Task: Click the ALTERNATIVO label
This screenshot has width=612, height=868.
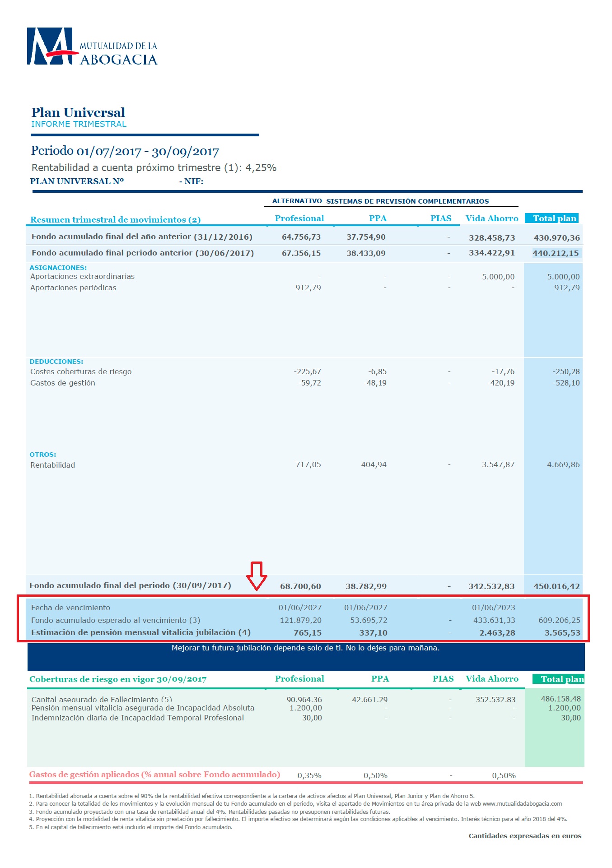Action: (x=297, y=201)
